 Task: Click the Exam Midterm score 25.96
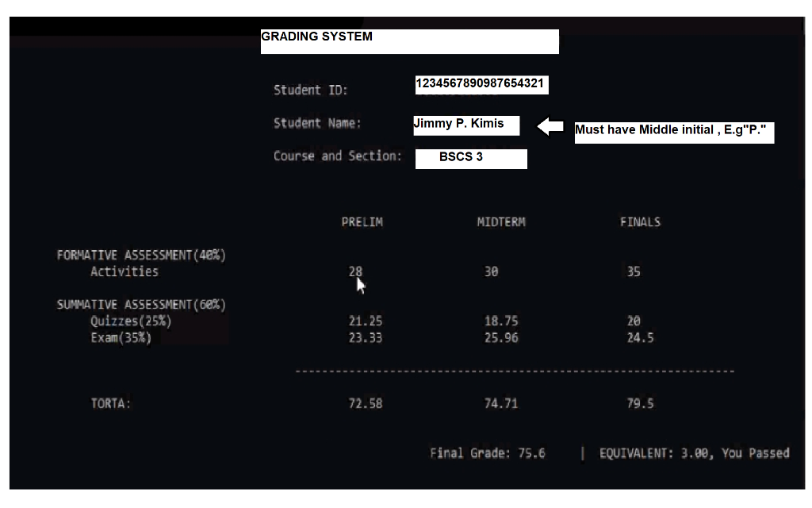[x=501, y=337]
